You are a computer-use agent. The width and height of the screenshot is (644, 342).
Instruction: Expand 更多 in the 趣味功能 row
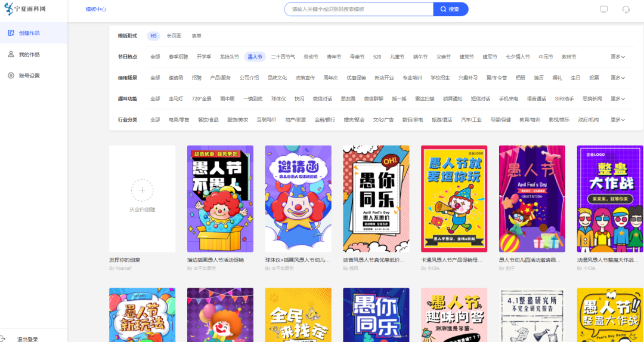(618, 98)
